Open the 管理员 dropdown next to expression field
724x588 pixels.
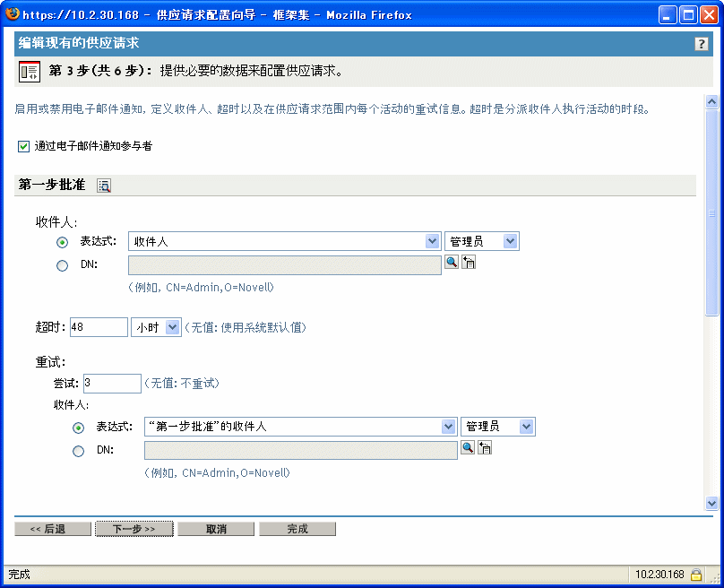(x=481, y=240)
